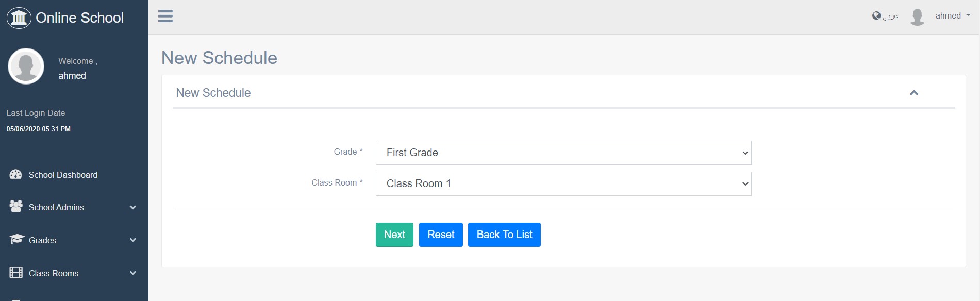Click the Online School logo icon

pos(19,18)
